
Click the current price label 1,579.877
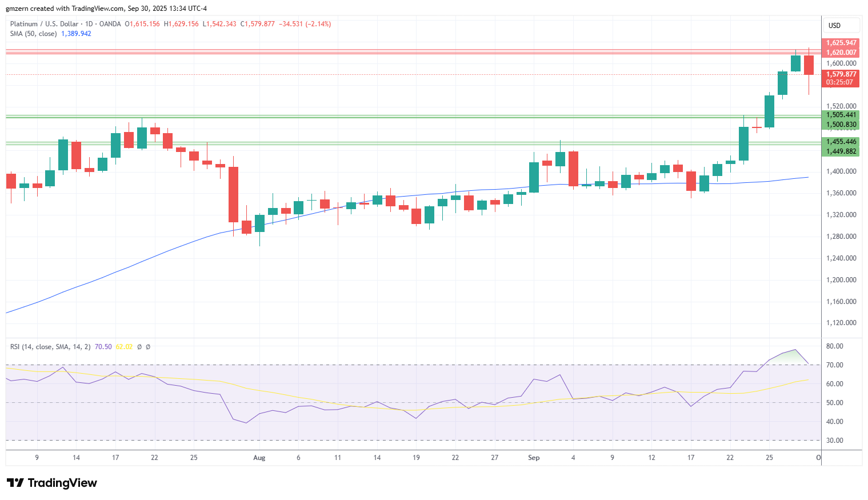pos(841,74)
